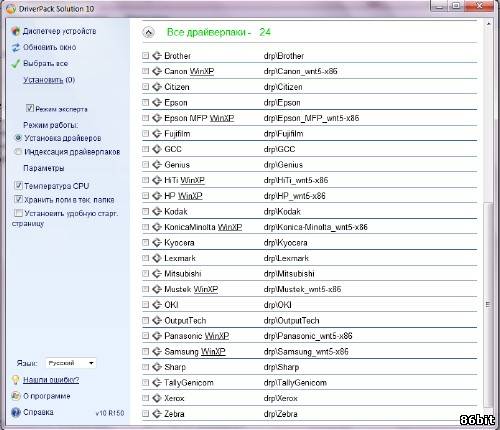Click the arrow icon next to Epson MFP WinXP

click(x=157, y=118)
